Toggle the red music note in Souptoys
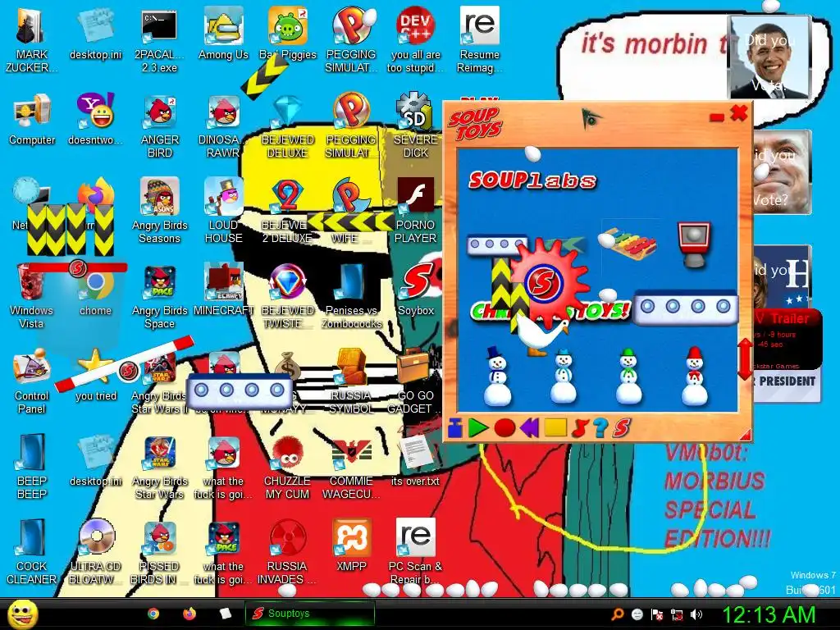The height and width of the screenshot is (630, 840). (580, 428)
